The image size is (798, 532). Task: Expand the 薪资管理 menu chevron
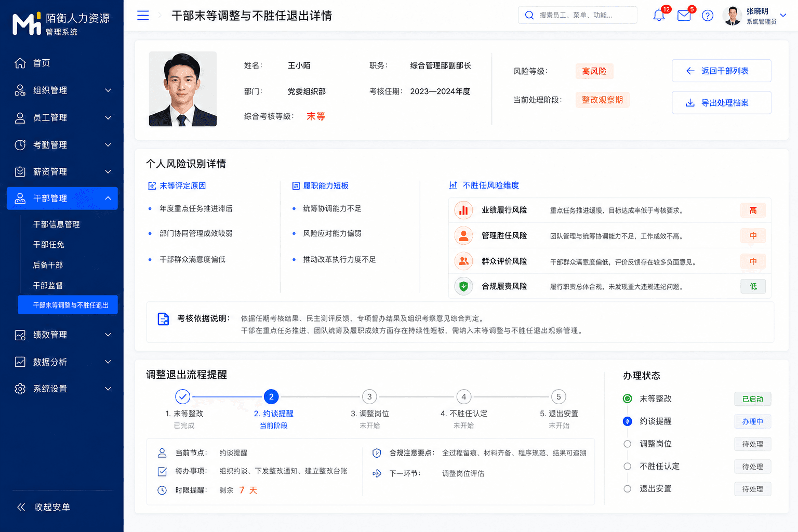[x=108, y=171]
